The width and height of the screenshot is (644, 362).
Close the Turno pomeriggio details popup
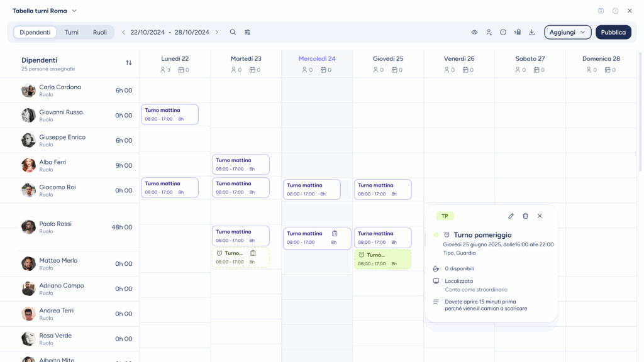(540, 216)
